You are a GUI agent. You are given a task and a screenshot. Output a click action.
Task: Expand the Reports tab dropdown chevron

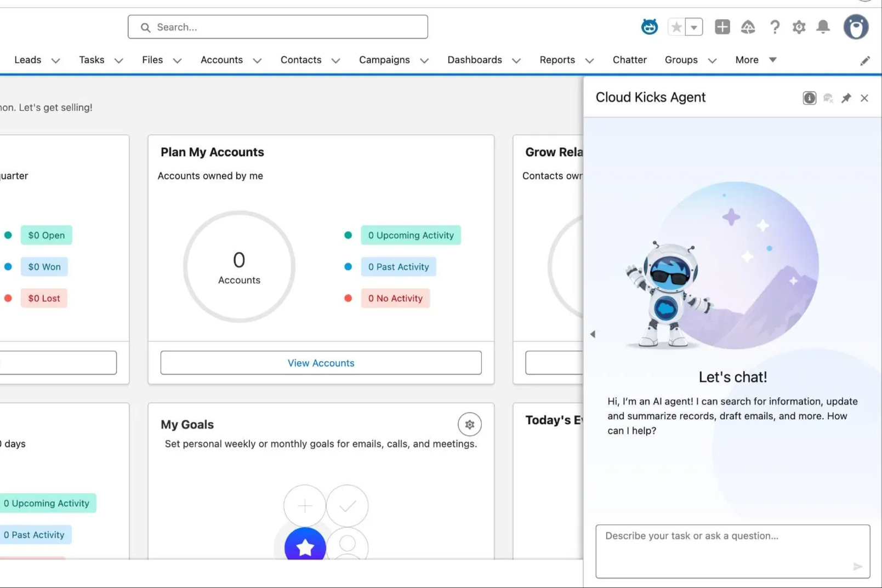(x=589, y=60)
